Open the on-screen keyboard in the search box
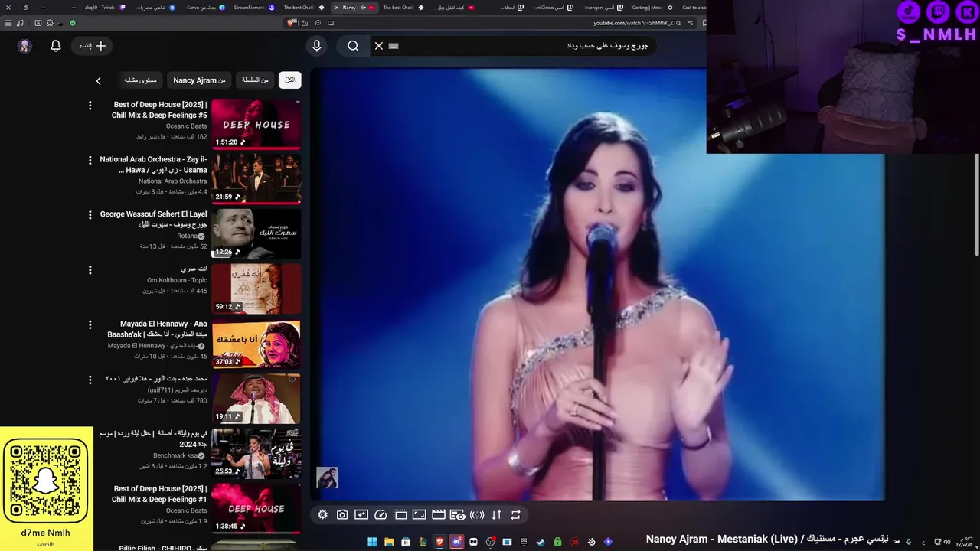Screen dimensions: 980x551 pyautogui.click(x=394, y=46)
